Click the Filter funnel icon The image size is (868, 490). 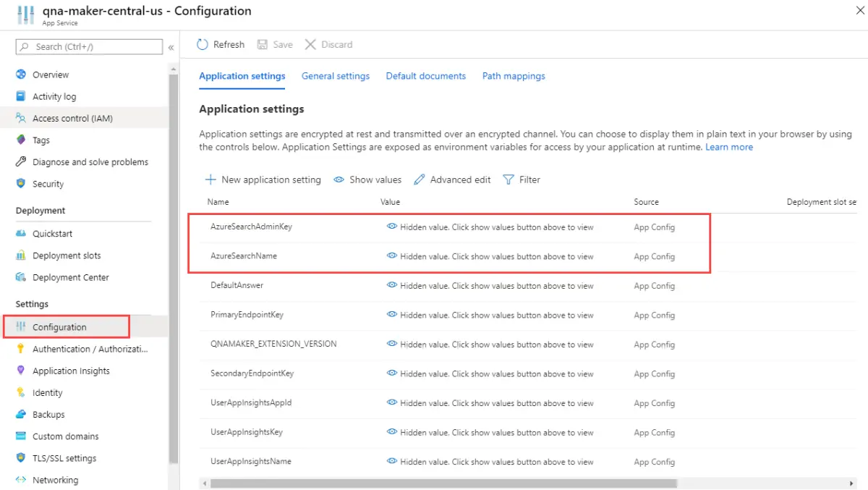coord(509,179)
